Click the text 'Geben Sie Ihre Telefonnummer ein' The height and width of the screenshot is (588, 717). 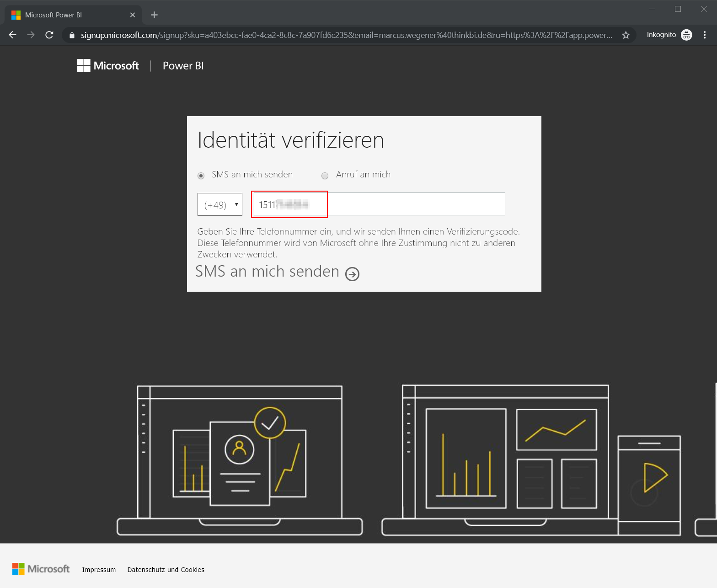pyautogui.click(x=265, y=232)
